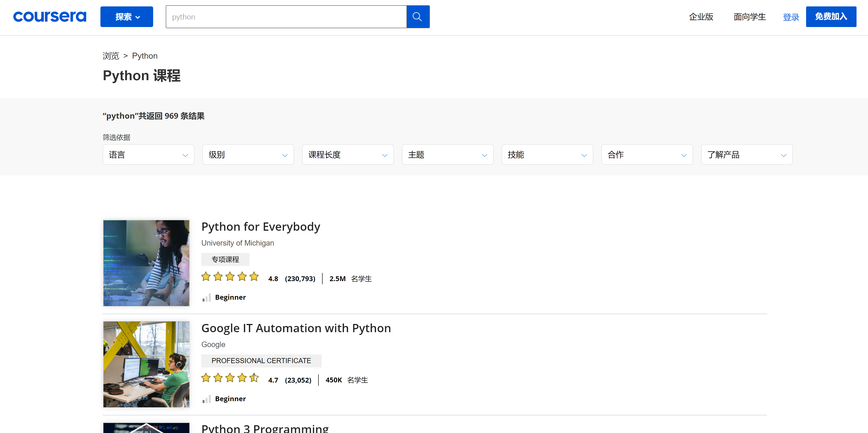This screenshot has height=433, width=868.
Task: Open Python for Everybody course thumbnail
Action: click(146, 263)
